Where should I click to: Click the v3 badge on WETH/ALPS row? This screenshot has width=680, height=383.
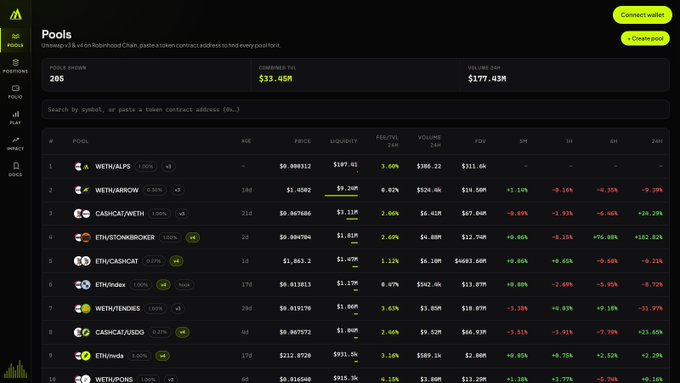click(168, 167)
